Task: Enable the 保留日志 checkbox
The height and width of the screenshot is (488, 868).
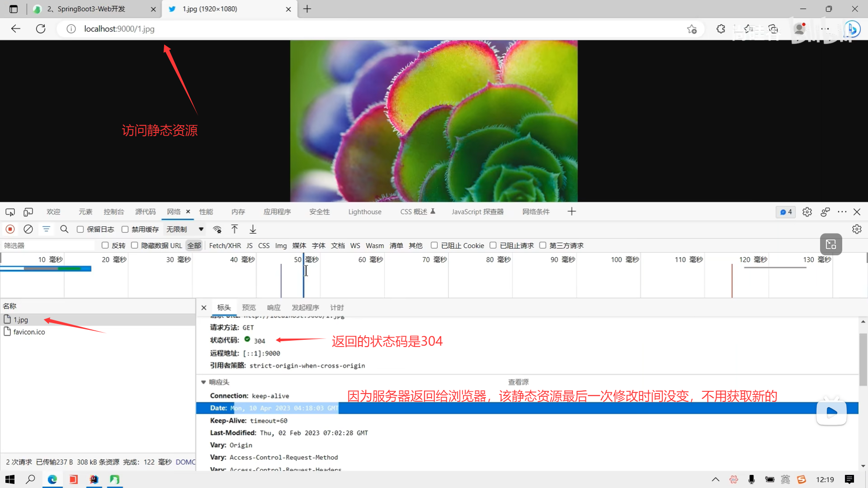Action: [x=80, y=229]
